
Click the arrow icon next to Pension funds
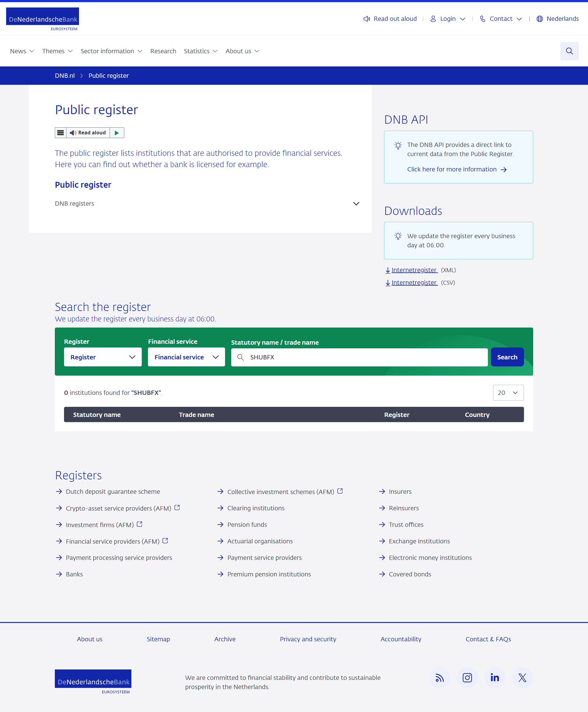221,524
